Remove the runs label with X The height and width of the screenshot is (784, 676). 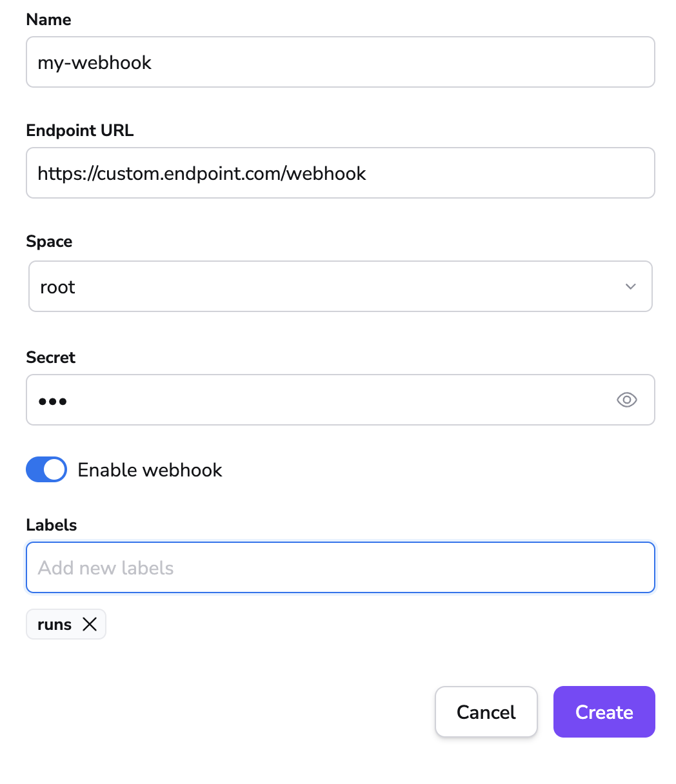tap(90, 624)
